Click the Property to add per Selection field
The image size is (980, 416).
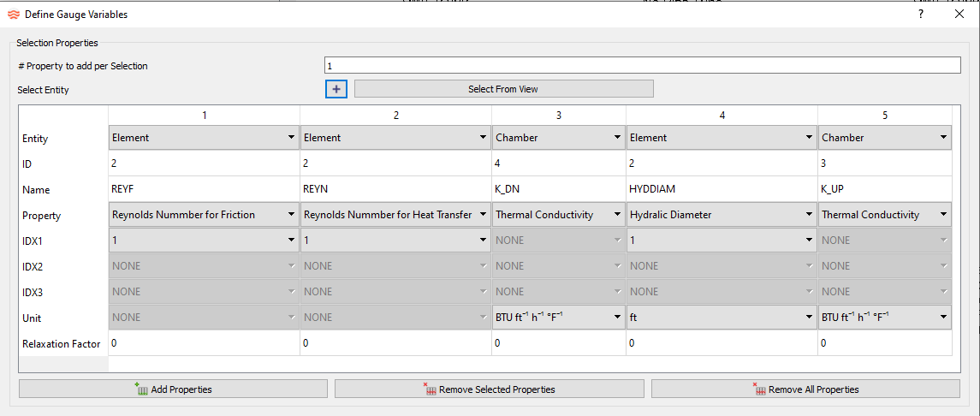coord(642,66)
